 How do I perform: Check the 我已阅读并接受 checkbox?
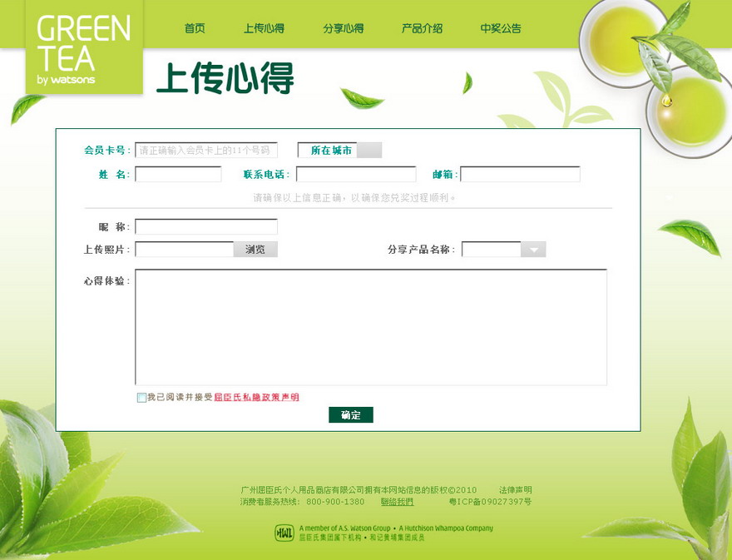click(x=141, y=398)
